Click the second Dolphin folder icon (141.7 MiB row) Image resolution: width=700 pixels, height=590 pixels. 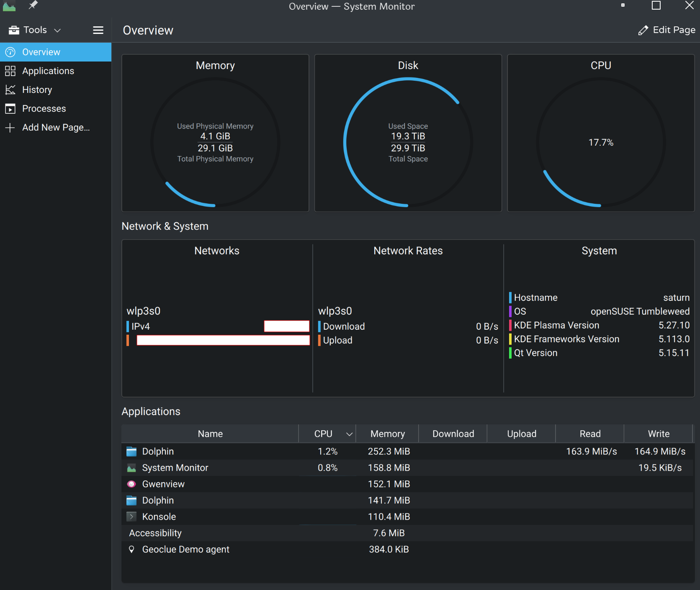click(x=131, y=500)
